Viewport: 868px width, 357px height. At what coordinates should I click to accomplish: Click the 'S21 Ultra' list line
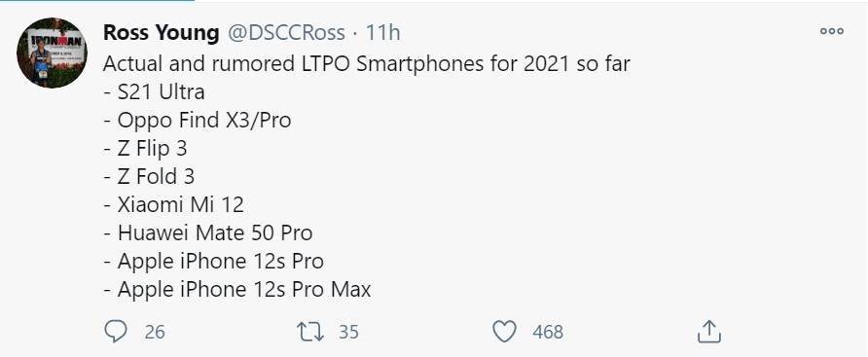(154, 91)
